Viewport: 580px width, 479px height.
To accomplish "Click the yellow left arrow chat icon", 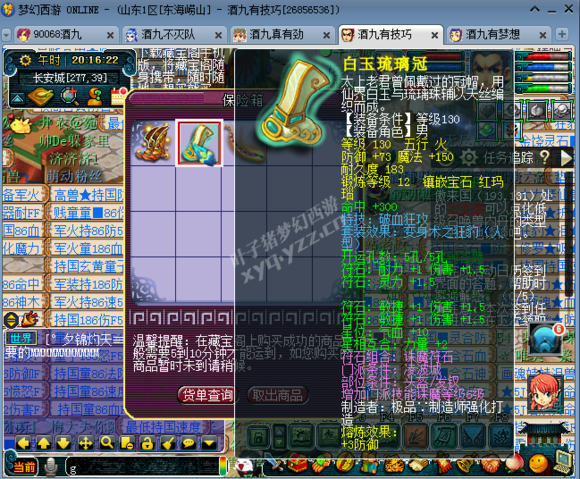I will pos(24,443).
